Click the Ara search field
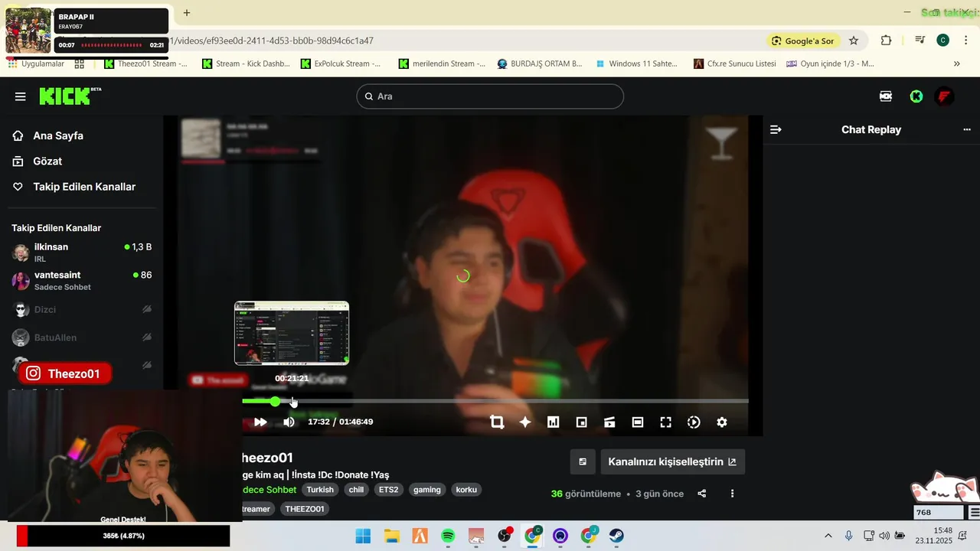The width and height of the screenshot is (980, 551). click(x=490, y=96)
